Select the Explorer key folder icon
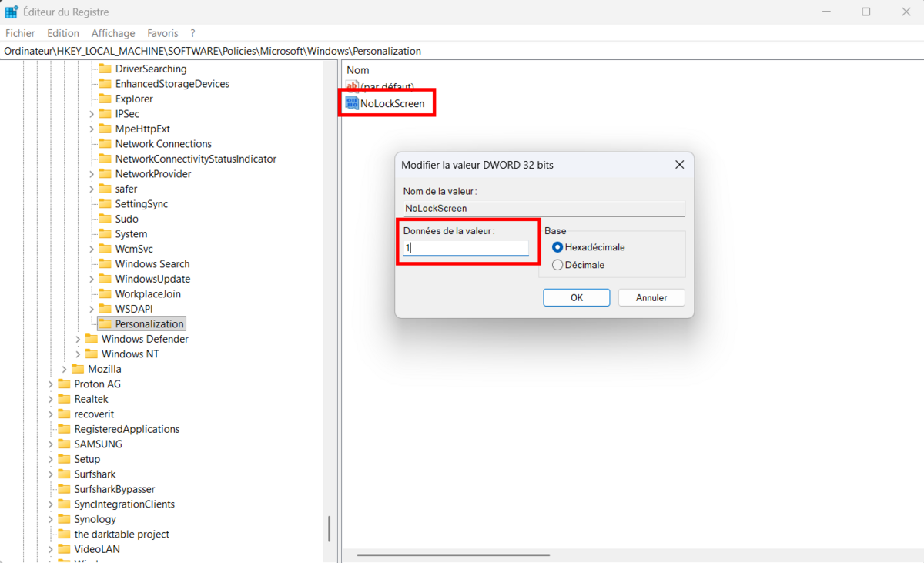The image size is (924, 563). tap(105, 99)
